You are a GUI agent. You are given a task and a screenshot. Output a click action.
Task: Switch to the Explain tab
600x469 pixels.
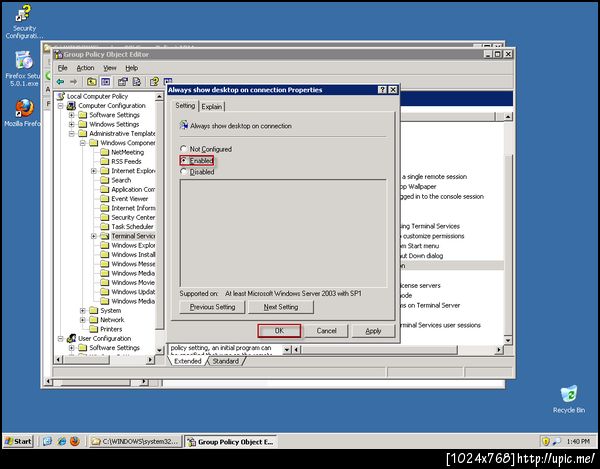[212, 106]
